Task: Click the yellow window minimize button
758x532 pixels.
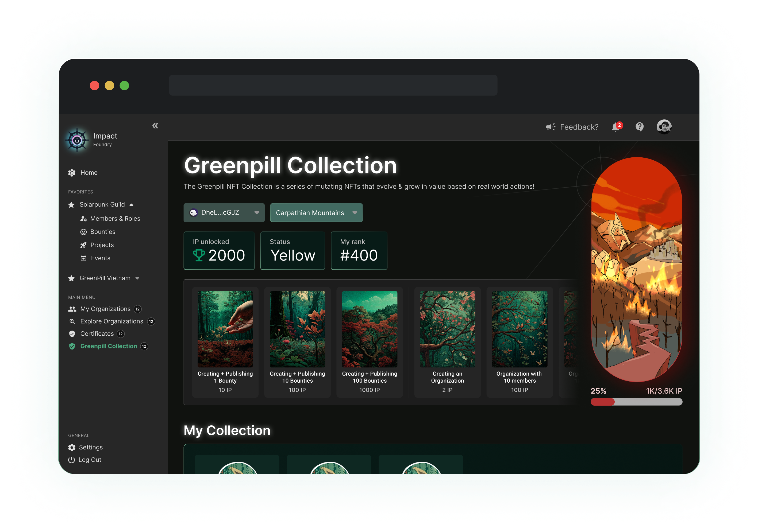Action: click(x=109, y=86)
